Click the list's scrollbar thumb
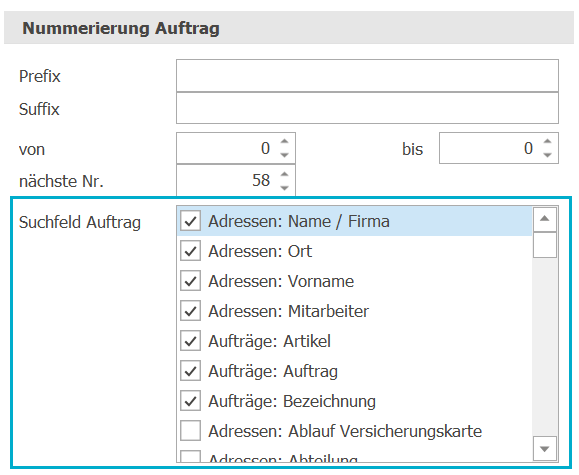Viewport: 579px width, 475px height. pos(545,245)
